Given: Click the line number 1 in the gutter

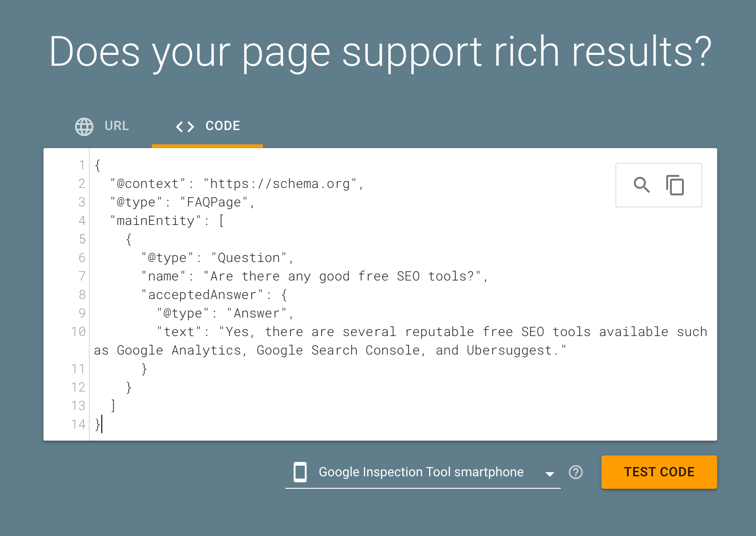Looking at the screenshot, I should (82, 165).
